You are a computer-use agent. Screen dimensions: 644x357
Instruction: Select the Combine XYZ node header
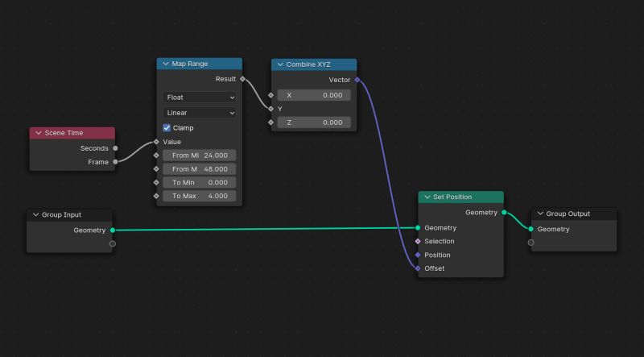[314, 64]
